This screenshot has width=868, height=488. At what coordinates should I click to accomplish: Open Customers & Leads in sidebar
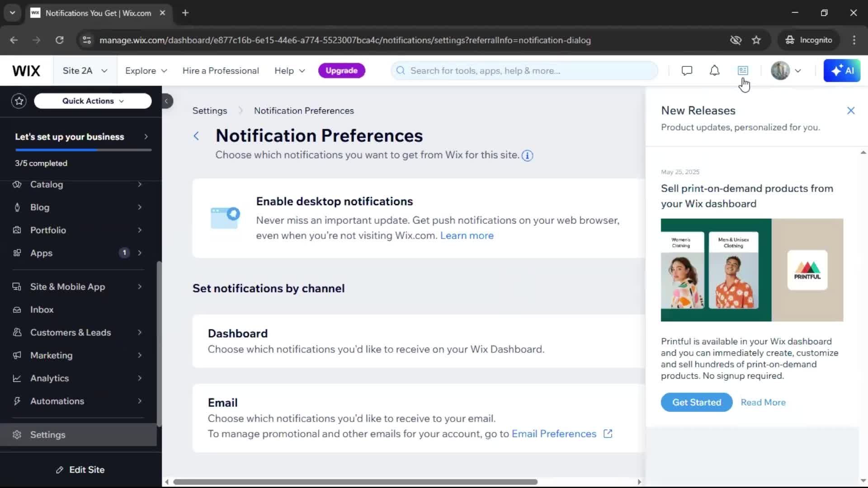click(78, 332)
